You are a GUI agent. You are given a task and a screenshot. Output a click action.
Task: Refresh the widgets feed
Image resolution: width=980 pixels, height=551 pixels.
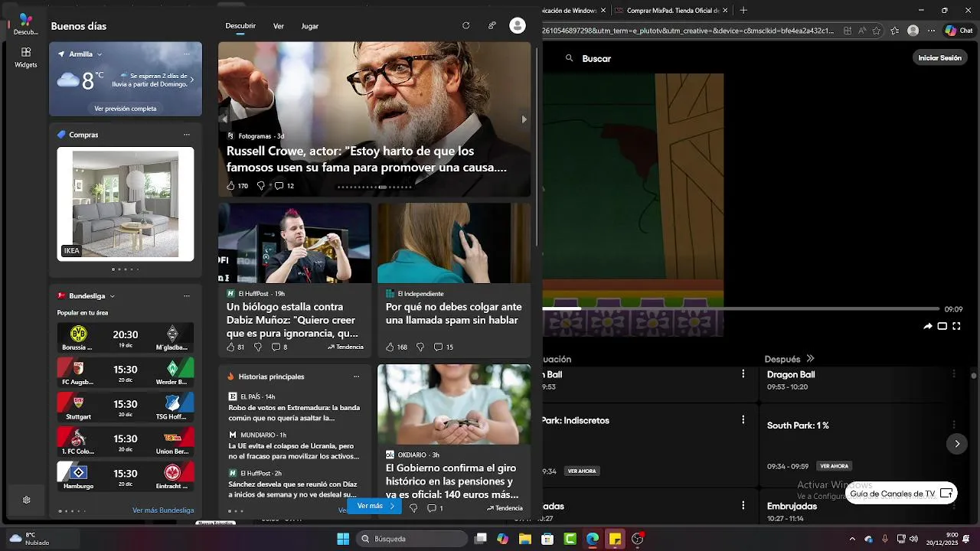pos(465,25)
